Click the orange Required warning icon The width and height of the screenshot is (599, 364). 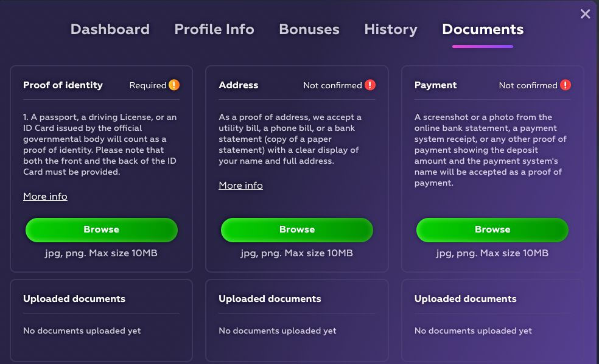tap(174, 85)
